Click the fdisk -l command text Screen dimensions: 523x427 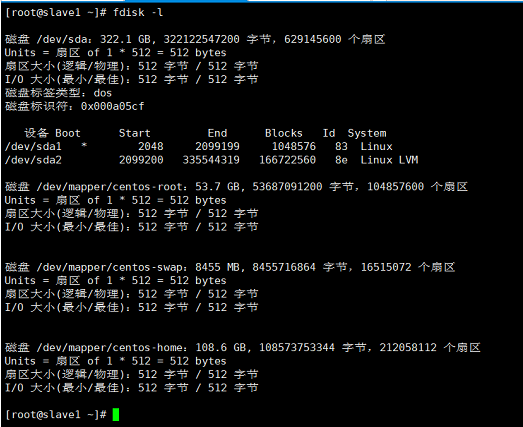pos(138,13)
